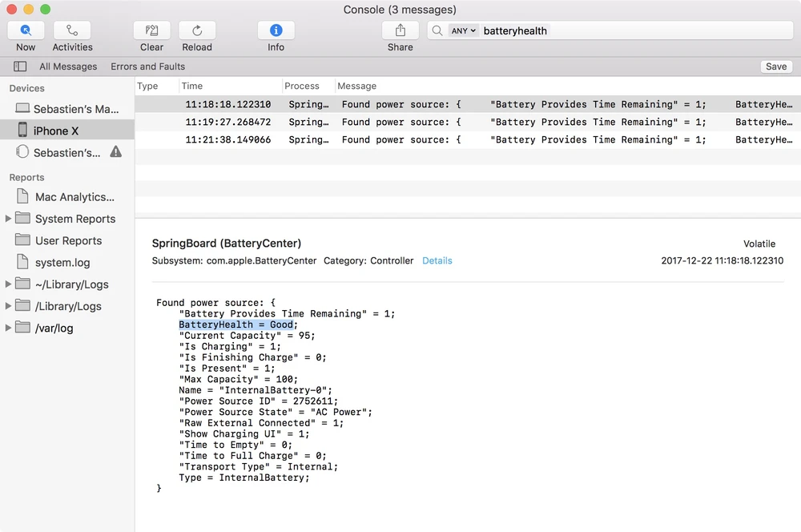This screenshot has width=801, height=532.
Task: Expand the ~/Library/Logs folder
Action: (9, 284)
